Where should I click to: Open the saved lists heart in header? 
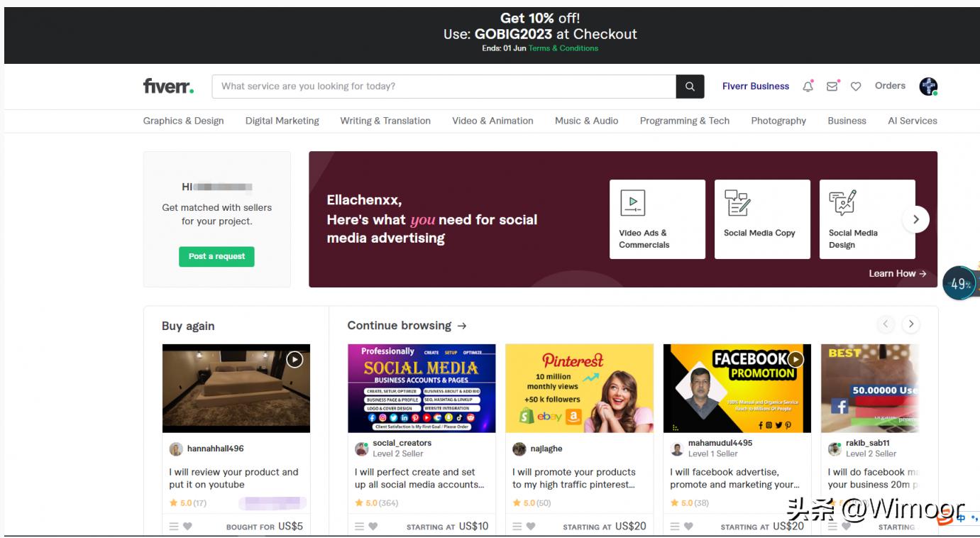[856, 87]
